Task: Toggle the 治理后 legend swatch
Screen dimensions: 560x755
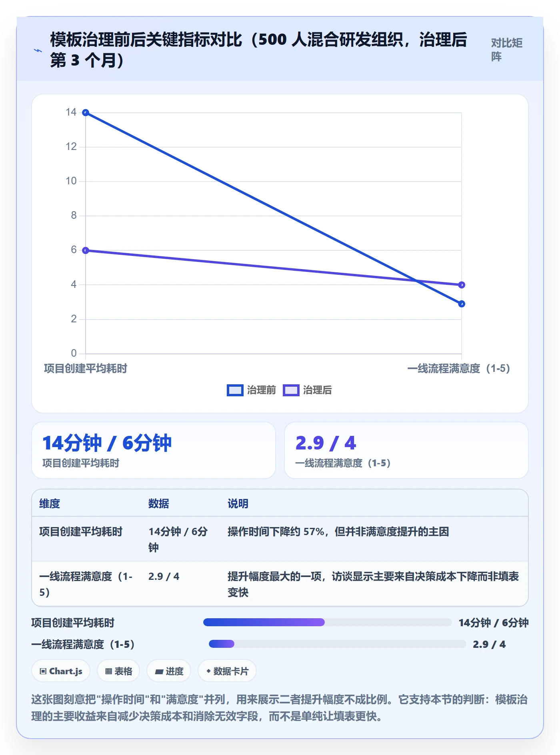Action: [x=291, y=390]
